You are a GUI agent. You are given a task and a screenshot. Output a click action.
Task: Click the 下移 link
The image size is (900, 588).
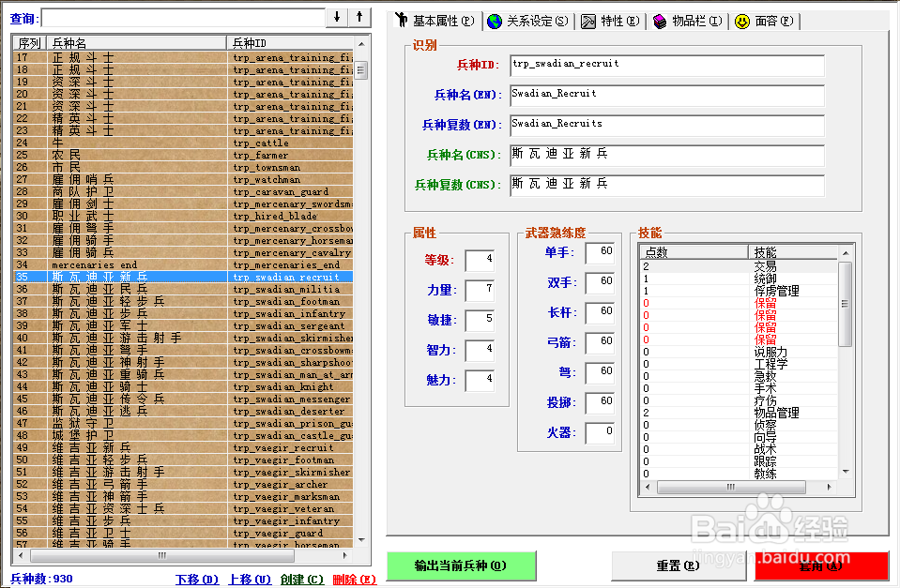pyautogui.click(x=197, y=580)
